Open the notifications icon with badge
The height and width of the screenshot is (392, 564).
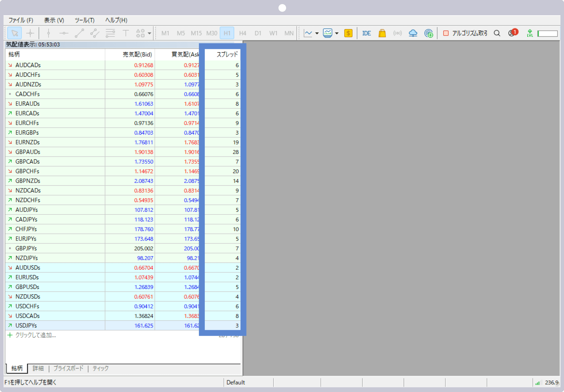click(513, 33)
